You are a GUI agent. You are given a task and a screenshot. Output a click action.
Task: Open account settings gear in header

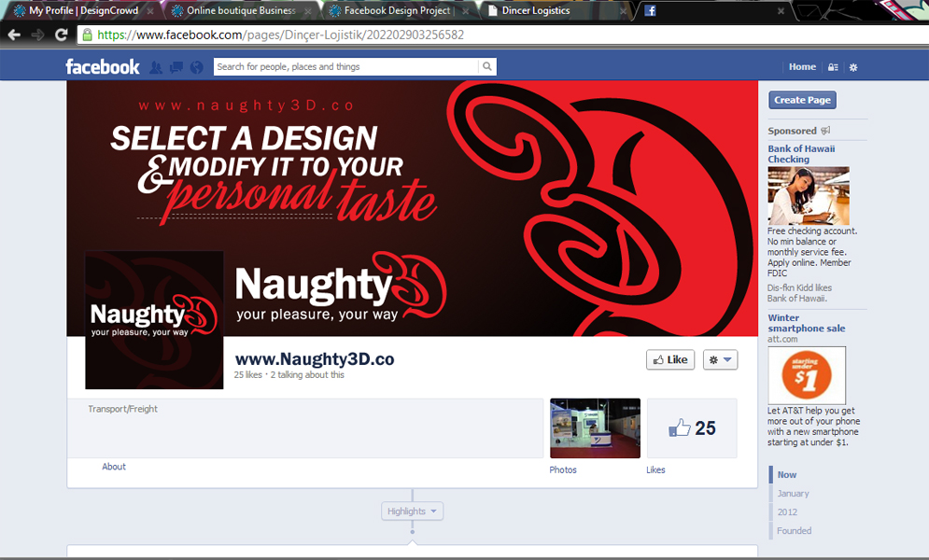coord(853,67)
